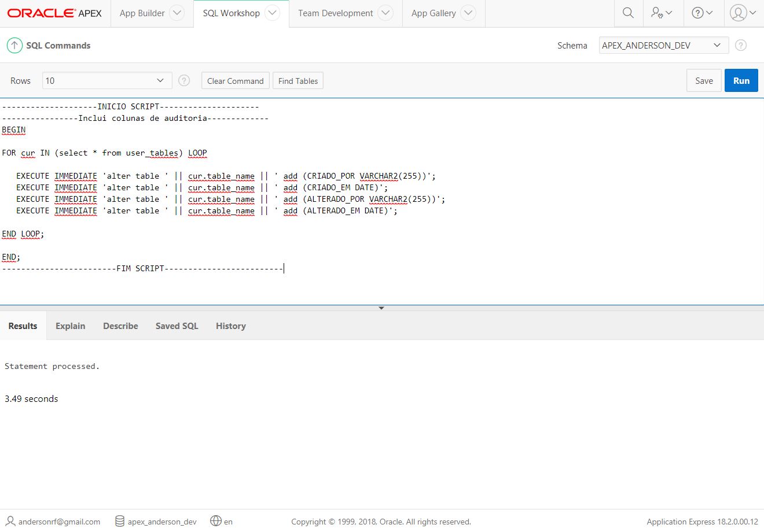Switch to the Saved SQL tab
This screenshot has width=764, height=532.
pos(177,326)
